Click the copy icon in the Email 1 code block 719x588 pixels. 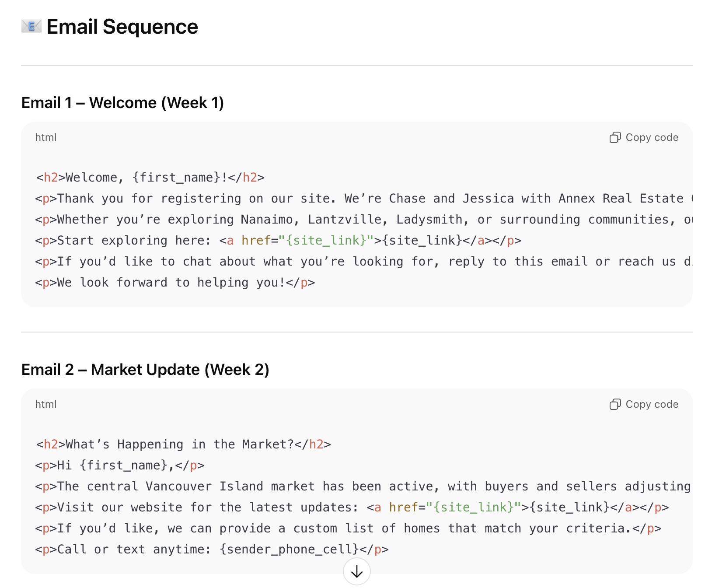coord(615,137)
